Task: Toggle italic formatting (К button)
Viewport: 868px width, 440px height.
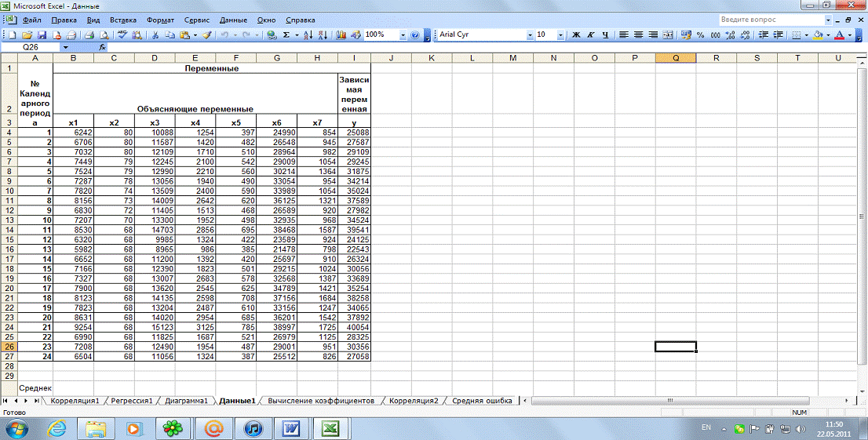Action: coord(591,35)
